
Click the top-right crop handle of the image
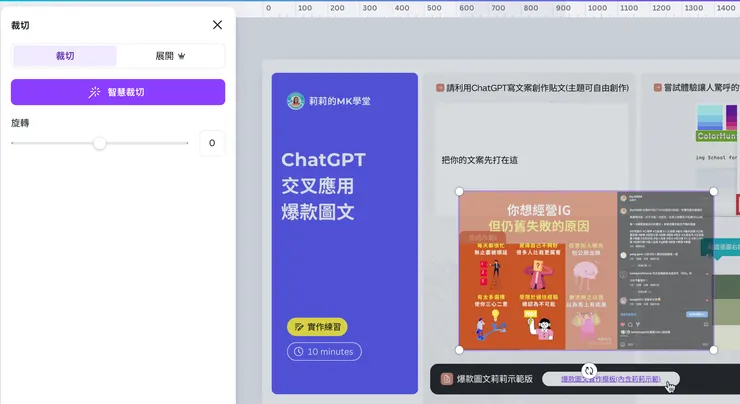tap(713, 191)
